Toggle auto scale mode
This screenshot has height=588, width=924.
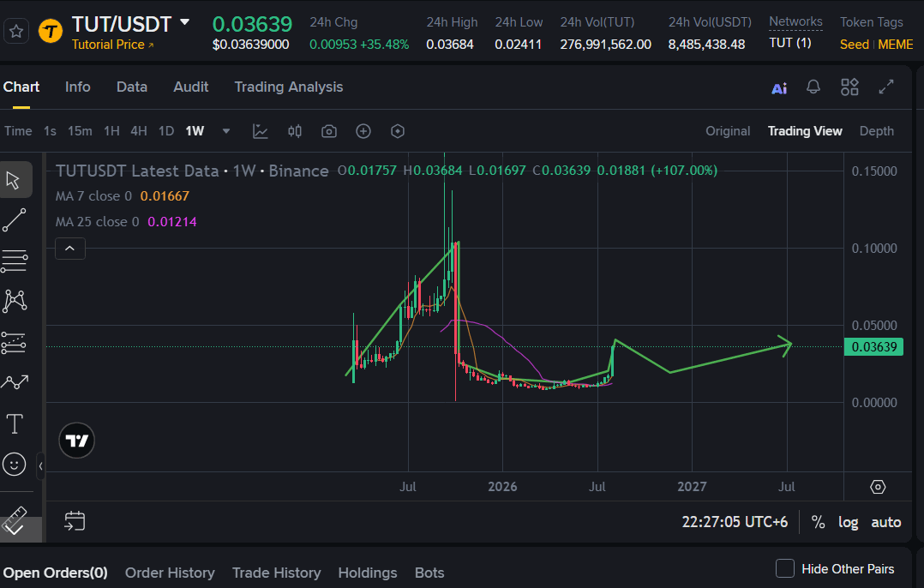tap(885, 522)
